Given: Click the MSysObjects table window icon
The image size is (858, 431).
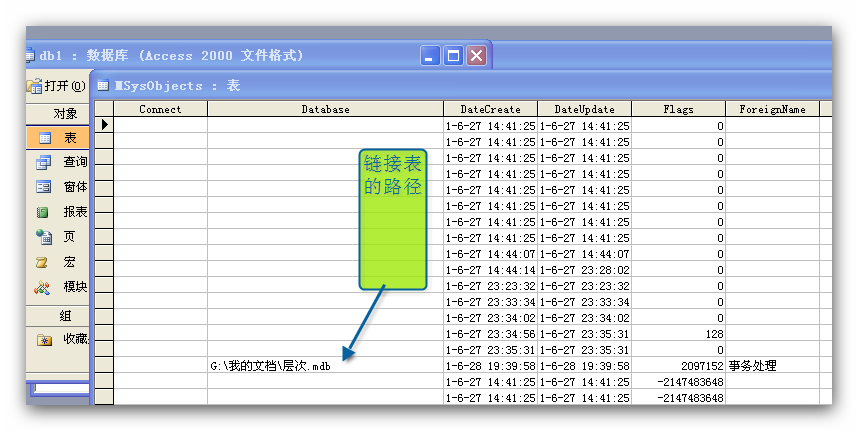Looking at the screenshot, I should point(103,85).
